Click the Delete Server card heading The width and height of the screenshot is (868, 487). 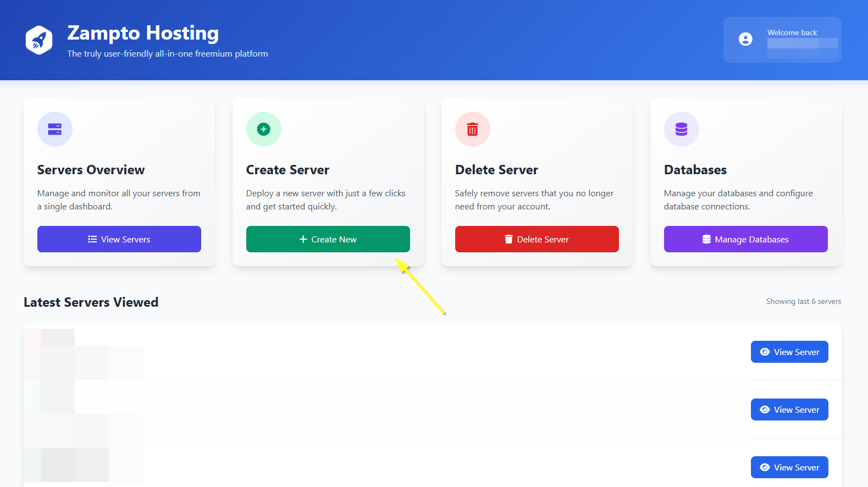(x=497, y=170)
